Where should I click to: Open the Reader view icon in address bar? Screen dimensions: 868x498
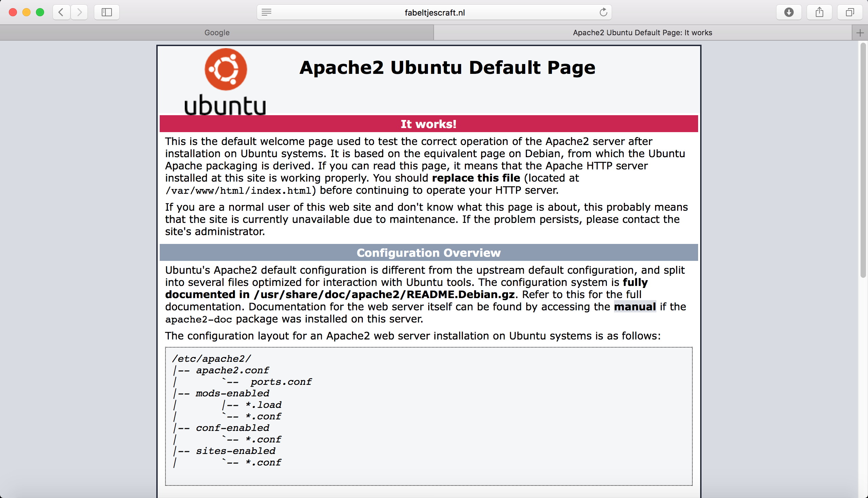click(x=266, y=12)
